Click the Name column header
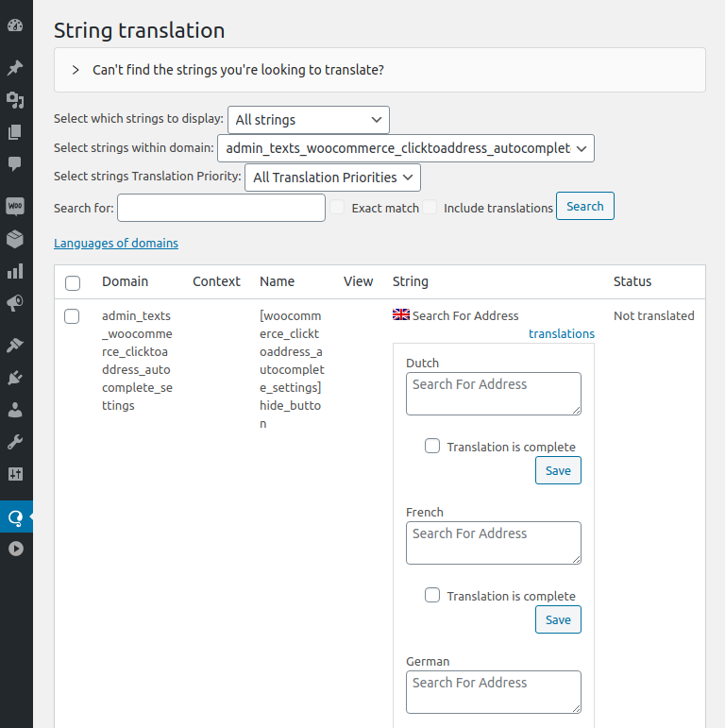Screen dimensions: 725x728 (278, 281)
